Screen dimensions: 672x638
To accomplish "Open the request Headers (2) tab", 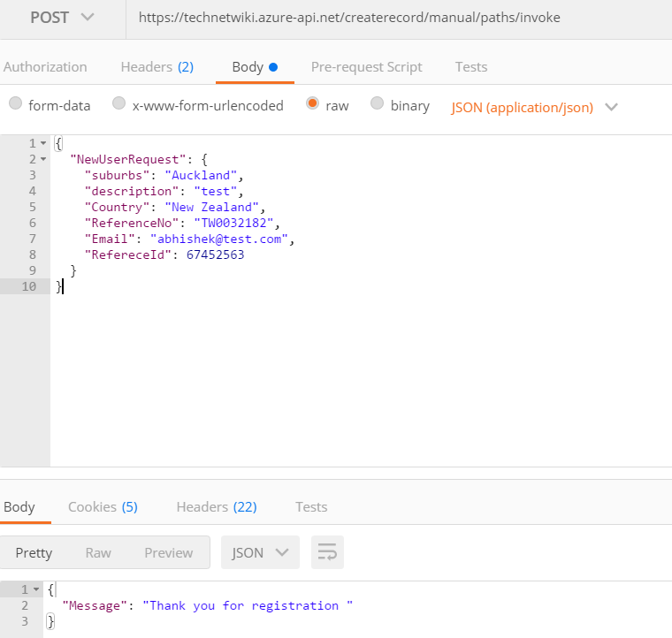I will (157, 67).
